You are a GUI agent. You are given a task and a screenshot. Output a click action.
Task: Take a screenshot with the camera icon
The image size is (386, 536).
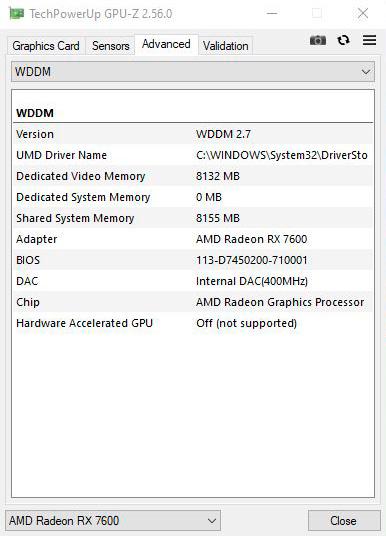(x=318, y=40)
